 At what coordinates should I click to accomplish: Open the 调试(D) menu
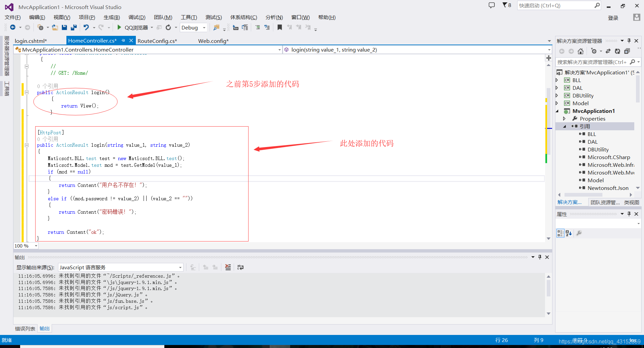(x=137, y=17)
